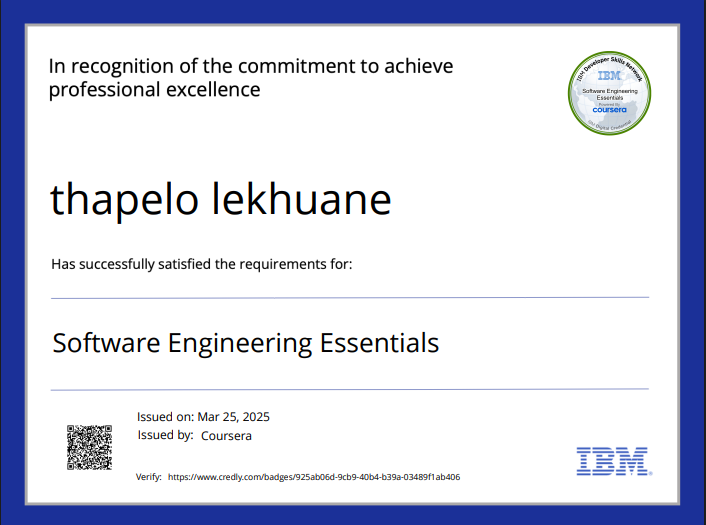The image size is (706, 525).
Task: Click the Coursera issuer name
Action: click(x=226, y=436)
